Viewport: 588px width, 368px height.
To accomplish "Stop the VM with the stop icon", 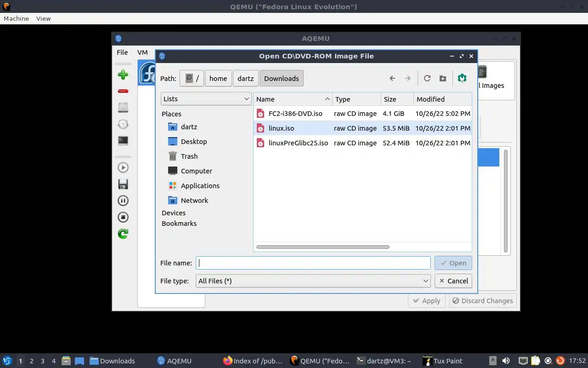I will 123,217.
